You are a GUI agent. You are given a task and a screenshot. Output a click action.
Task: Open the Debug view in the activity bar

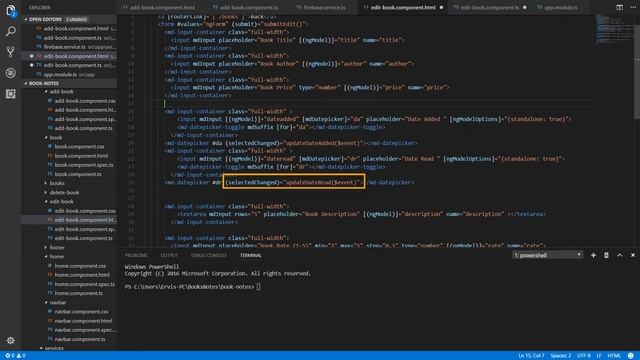click(11, 73)
